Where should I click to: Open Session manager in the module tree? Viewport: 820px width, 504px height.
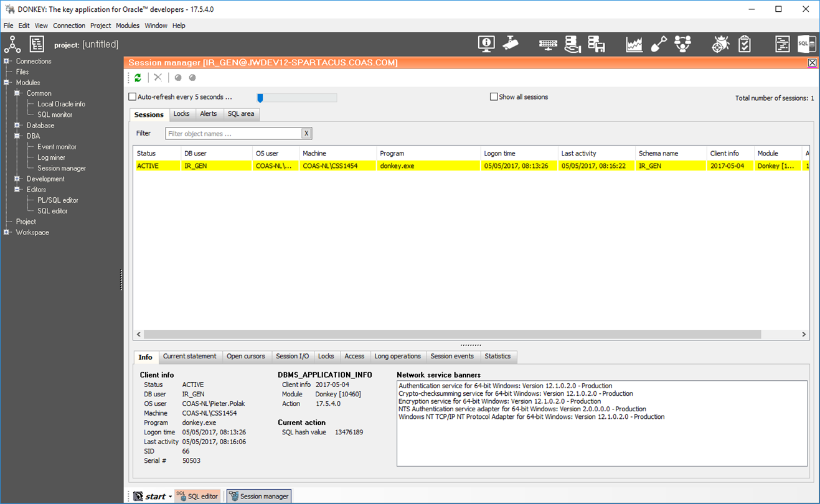(x=62, y=168)
